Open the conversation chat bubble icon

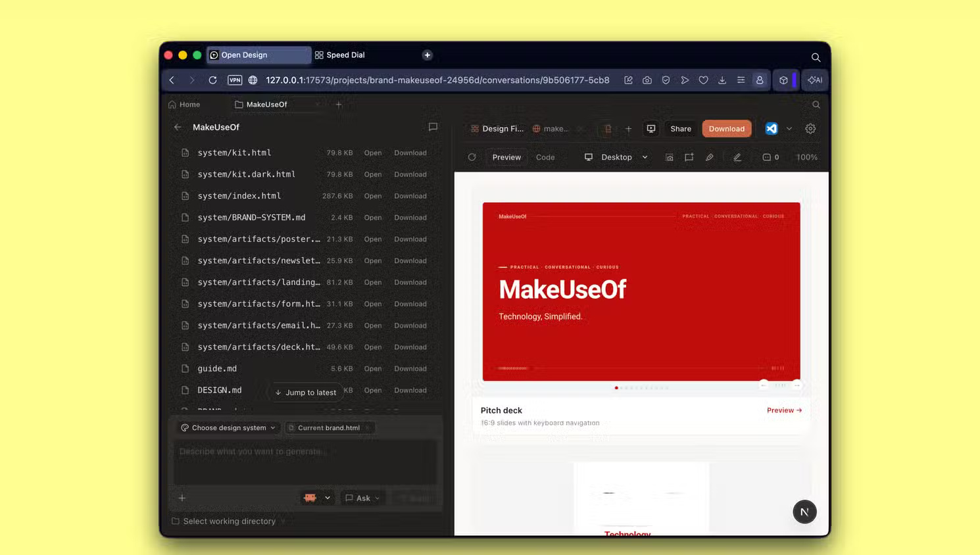point(433,127)
